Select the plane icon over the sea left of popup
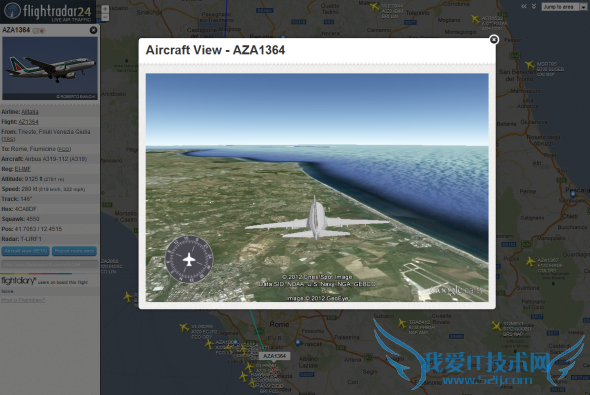The width and height of the screenshot is (590, 395). pyautogui.click(x=128, y=297)
